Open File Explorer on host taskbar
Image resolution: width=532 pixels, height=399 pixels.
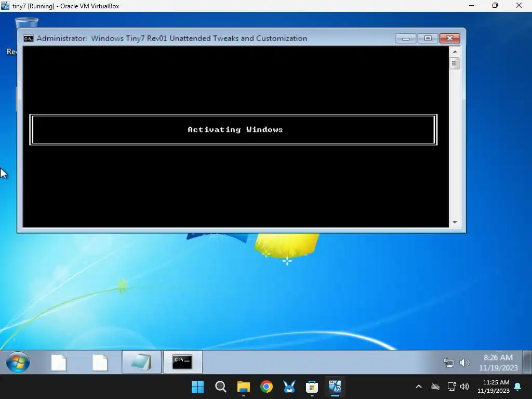click(244, 387)
